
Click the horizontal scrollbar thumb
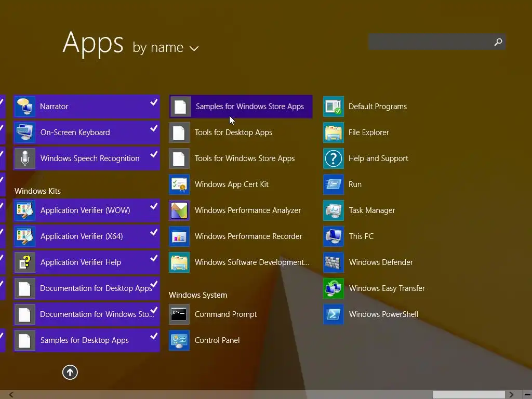click(x=469, y=395)
